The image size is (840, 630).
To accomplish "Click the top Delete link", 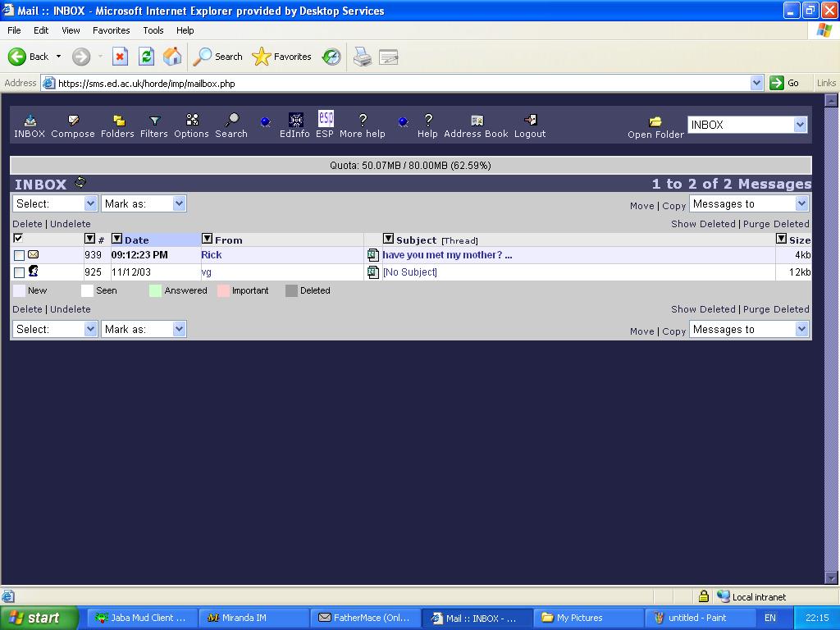I will click(x=27, y=224).
